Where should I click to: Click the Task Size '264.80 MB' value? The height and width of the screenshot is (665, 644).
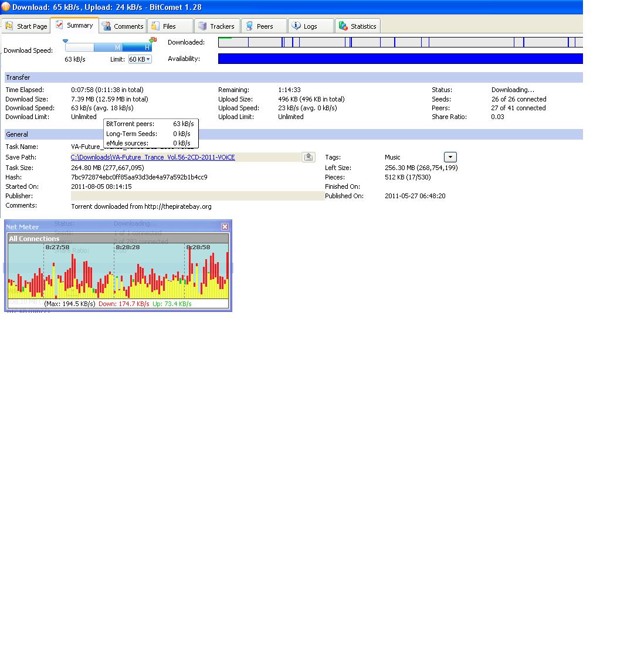[x=107, y=168]
